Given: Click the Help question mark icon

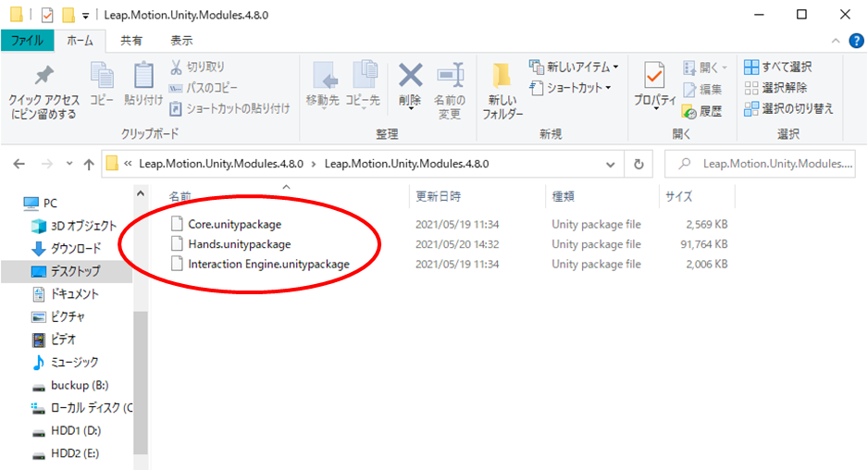Looking at the screenshot, I should tap(856, 41).
